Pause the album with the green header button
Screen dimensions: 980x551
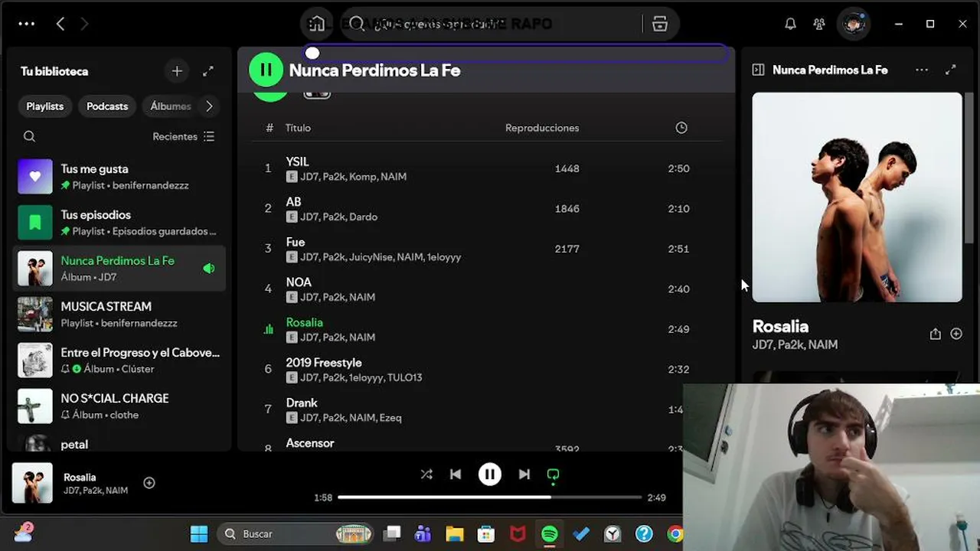pyautogui.click(x=266, y=70)
